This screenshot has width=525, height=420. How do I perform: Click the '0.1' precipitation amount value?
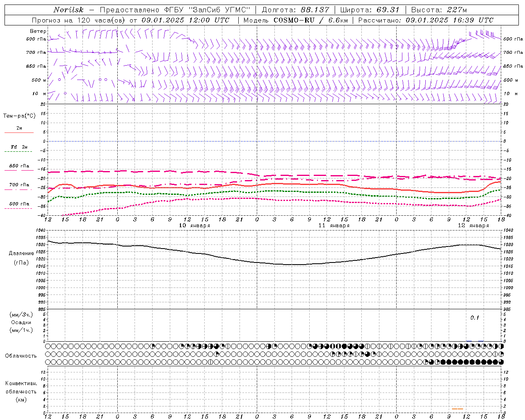[x=475, y=317]
